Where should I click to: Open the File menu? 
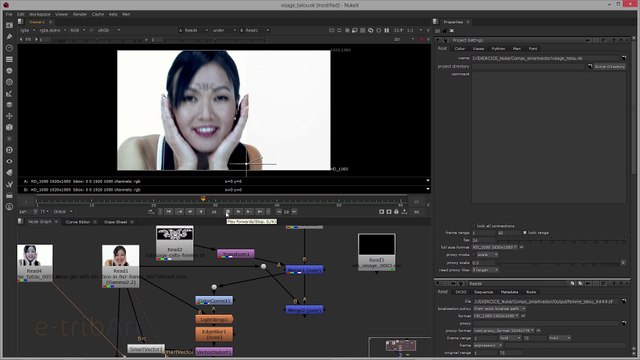point(9,14)
